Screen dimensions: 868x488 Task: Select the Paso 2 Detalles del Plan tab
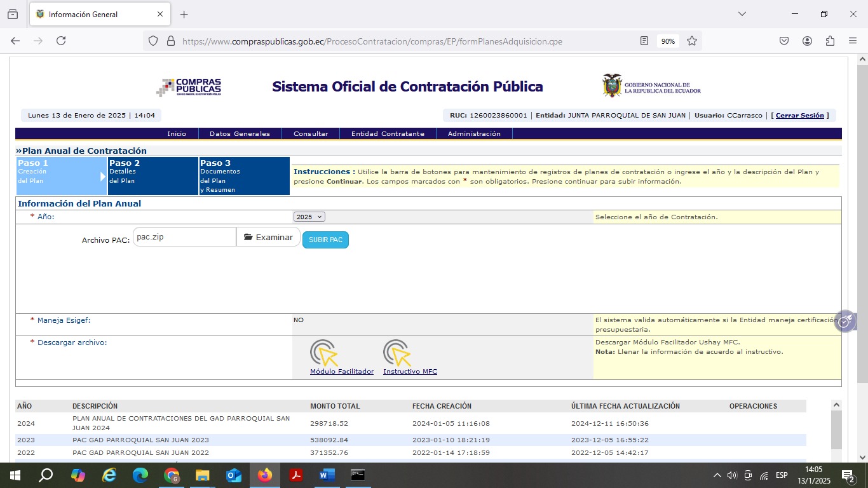tap(153, 175)
